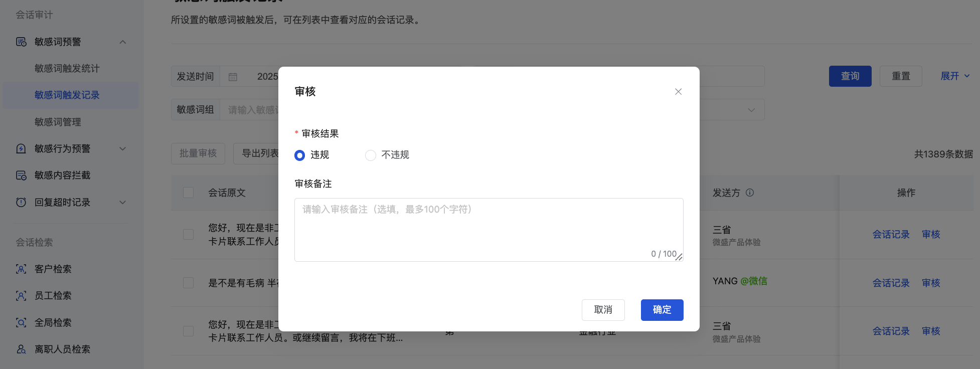Expand the 回复超时记录 menu chevron
The image size is (980, 369).
click(x=123, y=203)
